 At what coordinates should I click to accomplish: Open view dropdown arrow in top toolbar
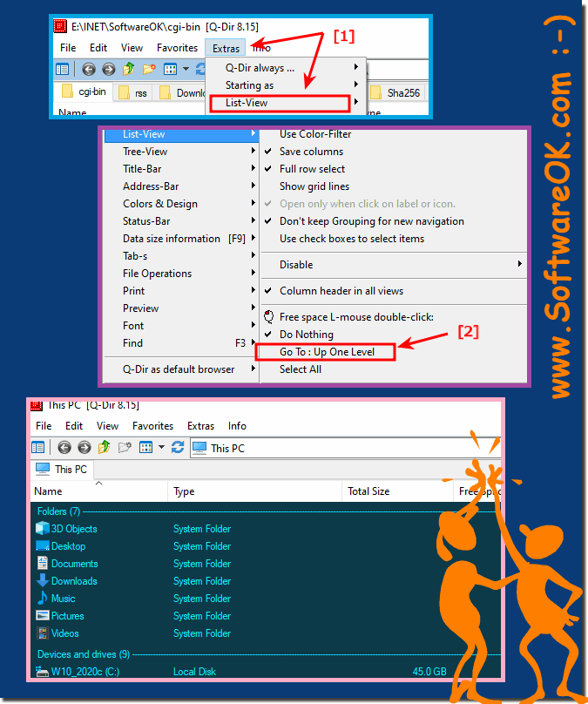pyautogui.click(x=186, y=69)
